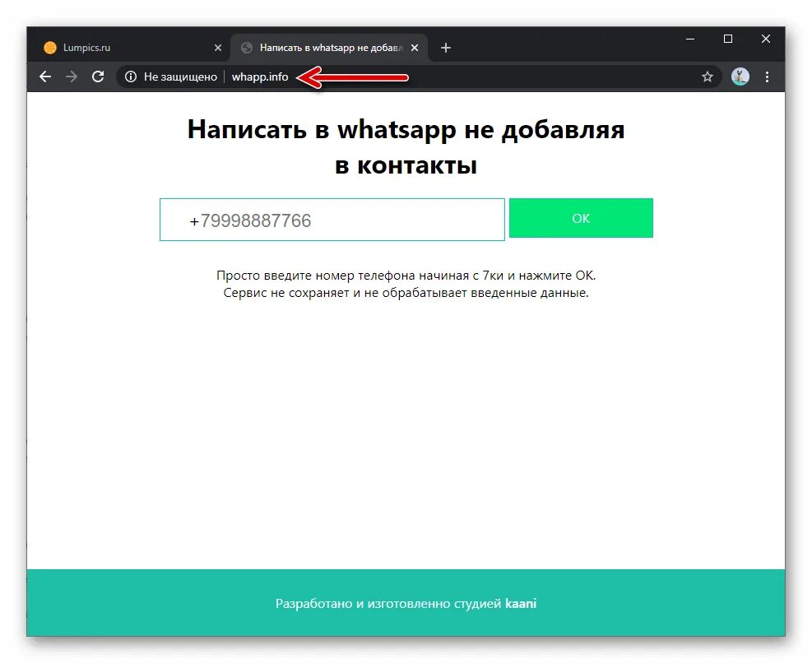812x663 pixels.
Task: Go back to the previous page
Action: coord(45,76)
